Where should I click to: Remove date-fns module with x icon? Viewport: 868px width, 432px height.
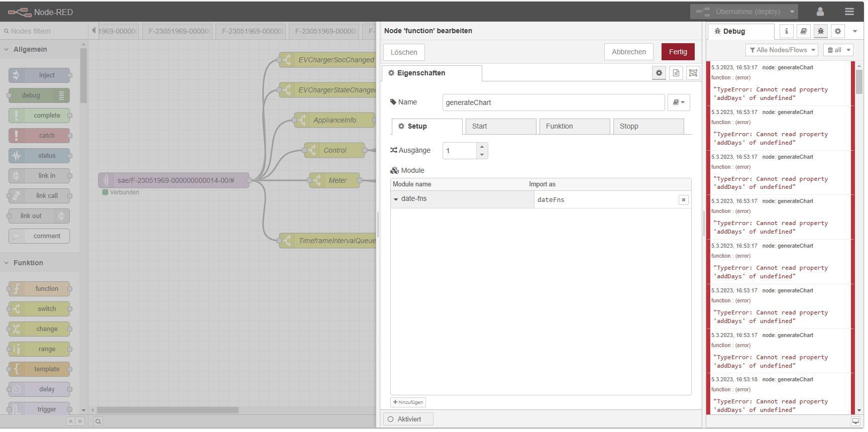(x=683, y=200)
